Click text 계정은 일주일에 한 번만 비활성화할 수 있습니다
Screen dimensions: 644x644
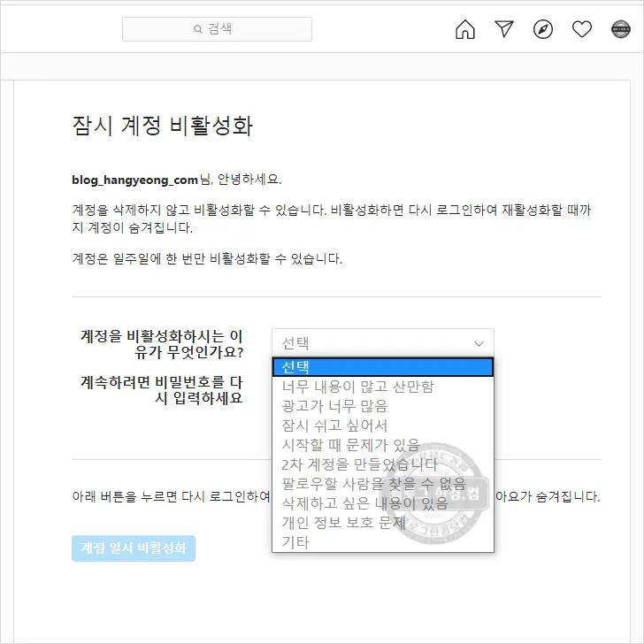click(x=207, y=258)
